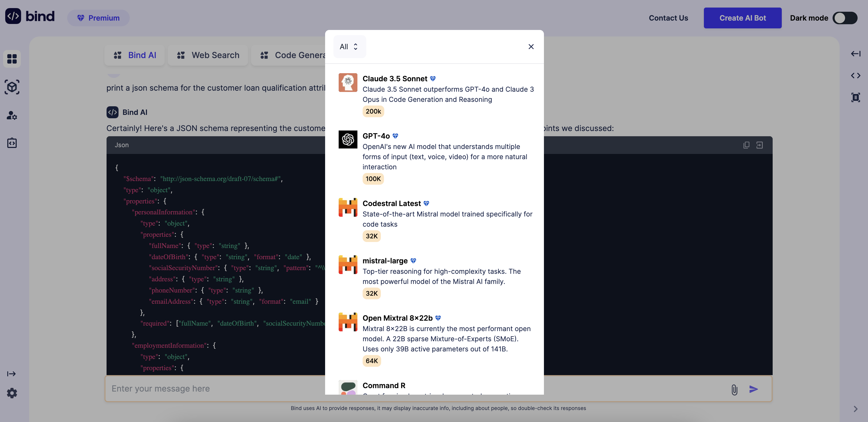Screen dimensions: 868x422
Task: Close the model selection dialog
Action: (x=531, y=47)
